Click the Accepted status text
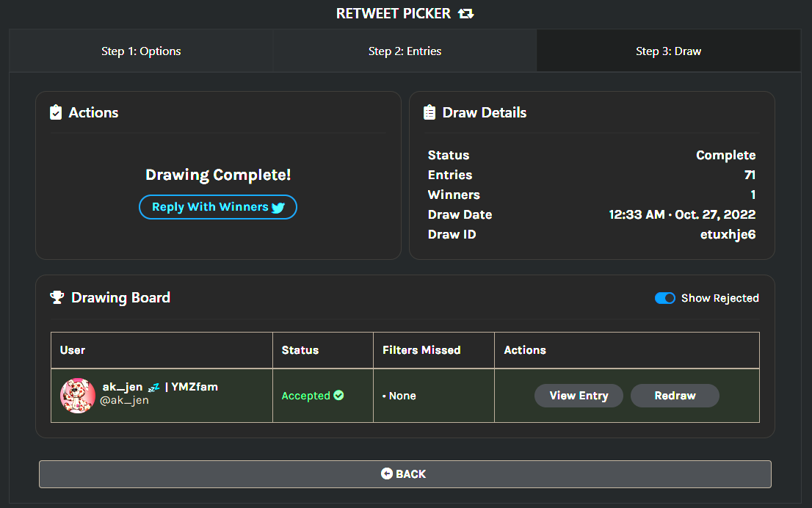The width and height of the screenshot is (812, 508). [x=305, y=396]
